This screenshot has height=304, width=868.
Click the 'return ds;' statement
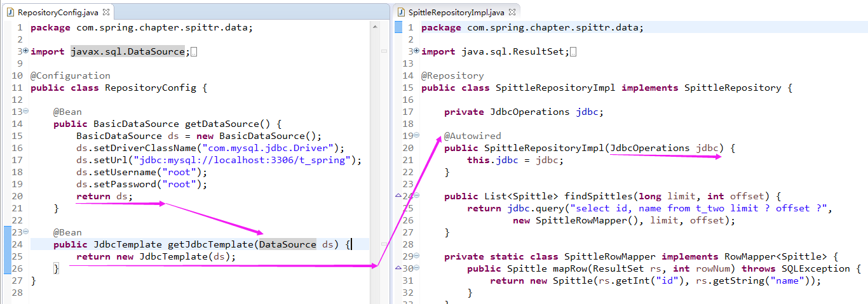tap(105, 196)
